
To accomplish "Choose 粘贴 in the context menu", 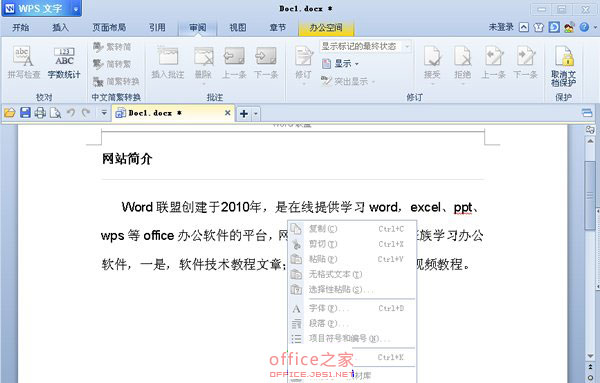I will point(352,259).
